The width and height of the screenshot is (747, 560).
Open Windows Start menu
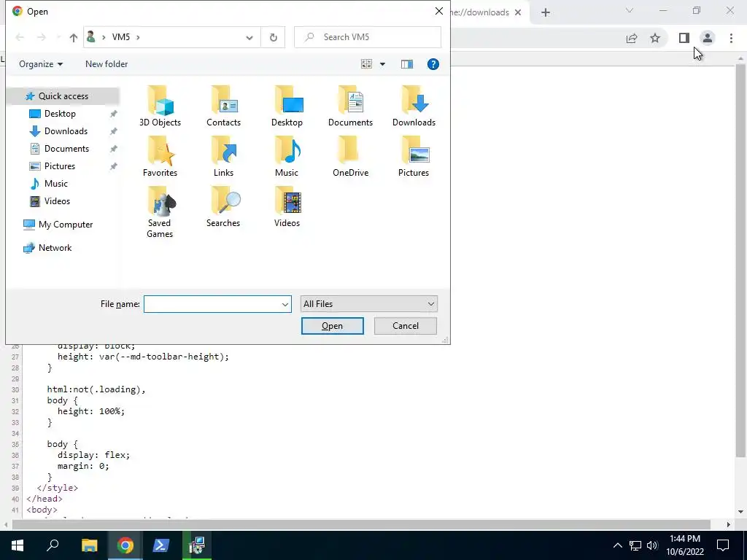[x=18, y=545]
